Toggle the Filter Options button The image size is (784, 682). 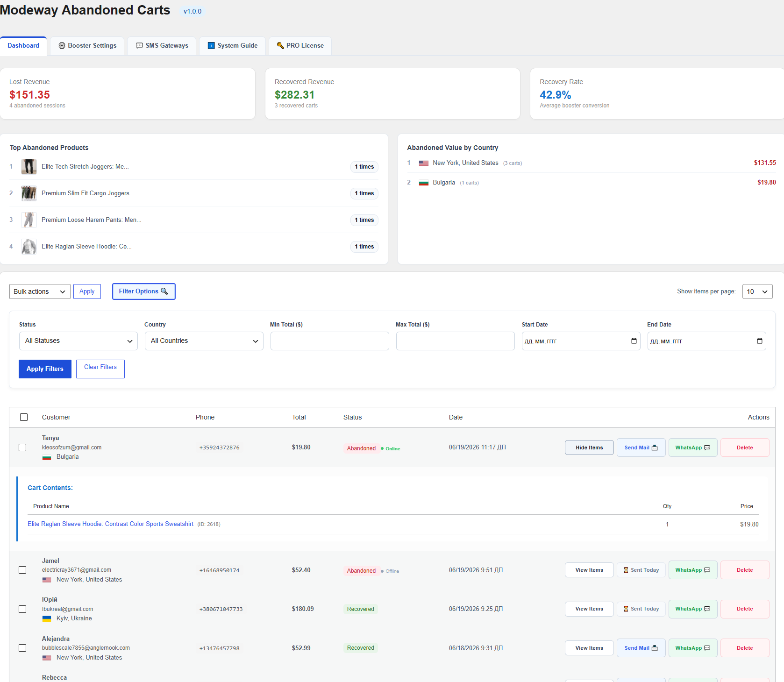pos(144,291)
